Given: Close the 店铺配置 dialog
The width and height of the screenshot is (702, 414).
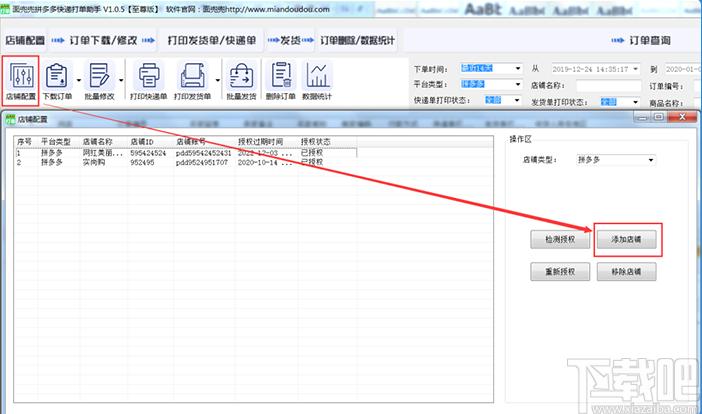Looking at the screenshot, I should 682,117.
